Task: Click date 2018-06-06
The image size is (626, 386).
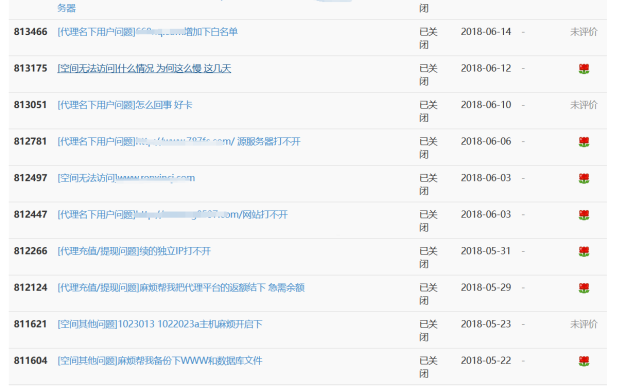Action: 486,142
